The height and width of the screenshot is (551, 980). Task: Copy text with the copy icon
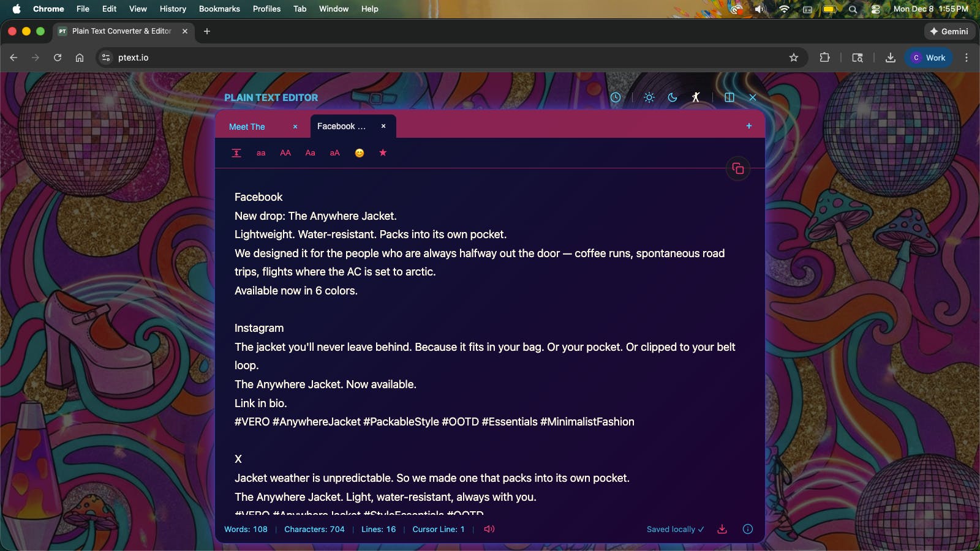[x=738, y=168]
